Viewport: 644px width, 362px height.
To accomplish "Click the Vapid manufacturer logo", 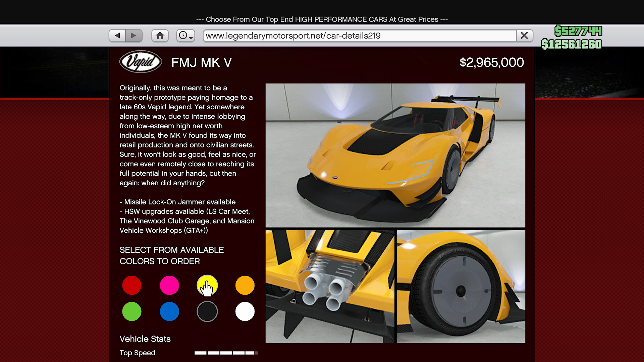I will pyautogui.click(x=141, y=62).
